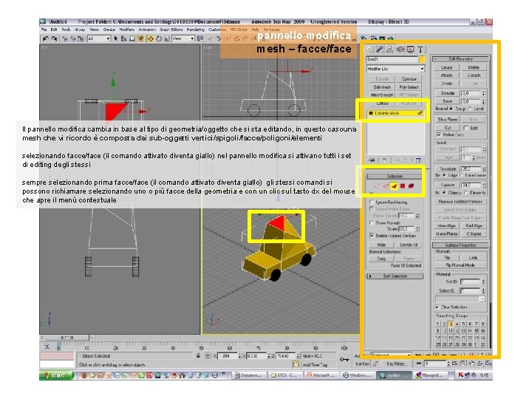Open the Utilities hammer tab
The image size is (532, 399).
pyautogui.click(x=420, y=50)
